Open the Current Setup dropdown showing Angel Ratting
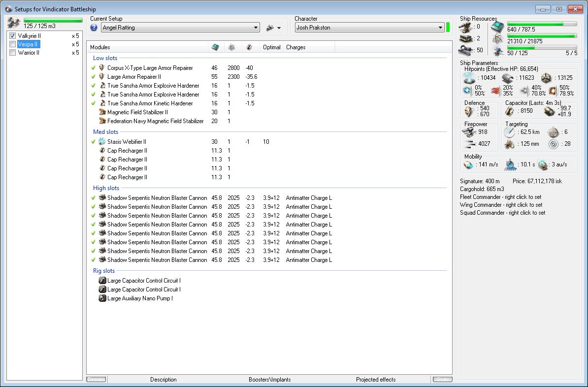 180,28
